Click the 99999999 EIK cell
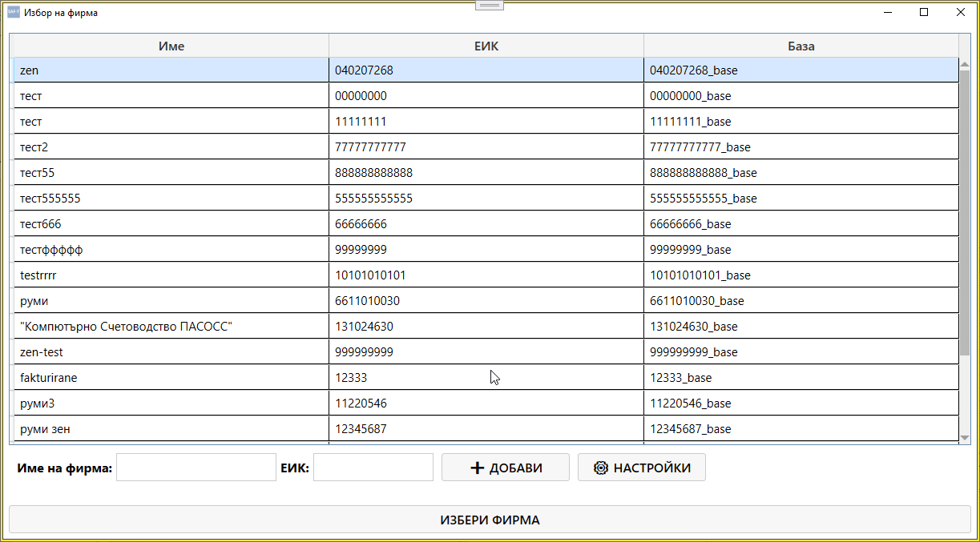Viewport: 980px width, 542px height. (x=486, y=250)
